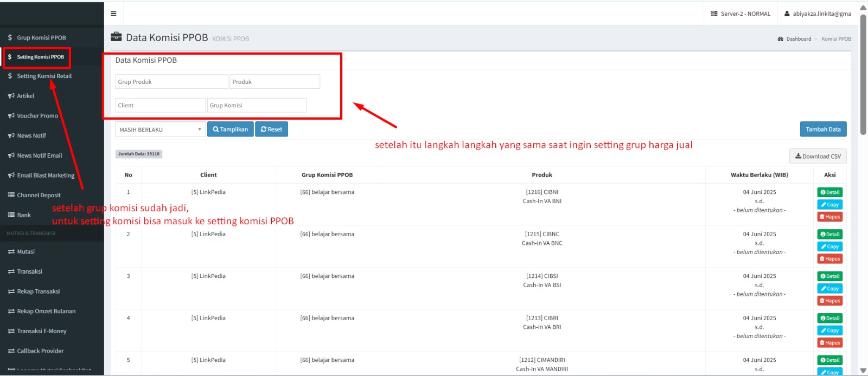Screen dimensions: 868x376
Task: Click the megaphone icon beside Voucher Promo
Action: [11, 115]
